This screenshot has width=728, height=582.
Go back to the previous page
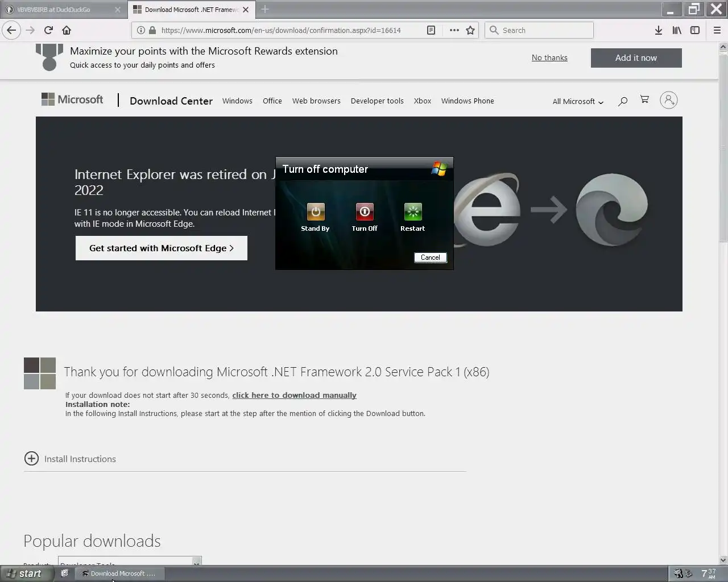click(11, 30)
